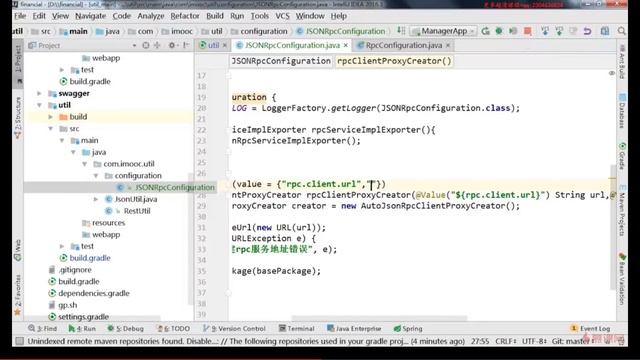Open the Database side panel
Viewport: 640px width, 360px height.
coord(622,111)
